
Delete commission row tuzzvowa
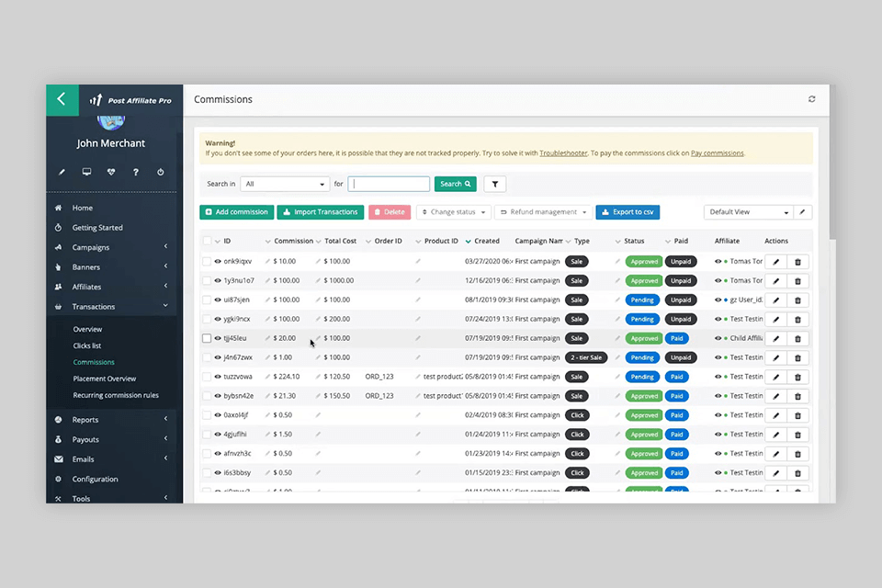click(797, 377)
